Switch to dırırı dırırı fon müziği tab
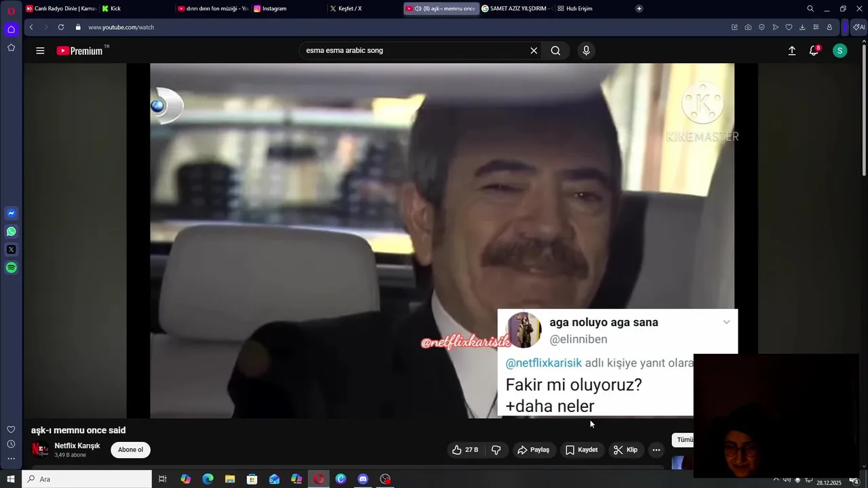This screenshot has width=868, height=488. 213,9
